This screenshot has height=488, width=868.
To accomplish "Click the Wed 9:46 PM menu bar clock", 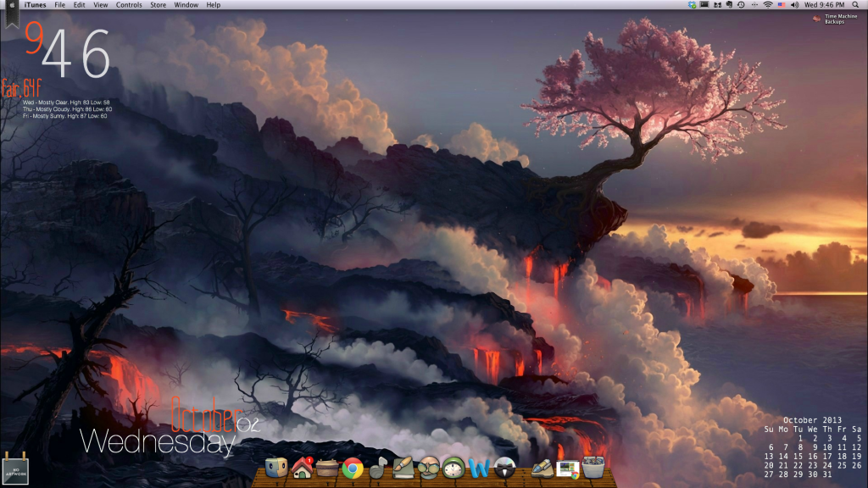I will click(x=824, y=5).
